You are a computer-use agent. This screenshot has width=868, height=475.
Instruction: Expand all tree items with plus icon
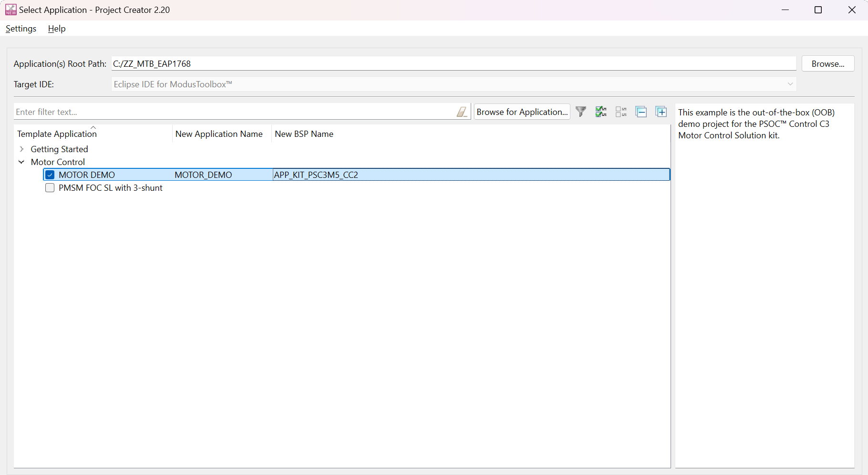(661, 112)
